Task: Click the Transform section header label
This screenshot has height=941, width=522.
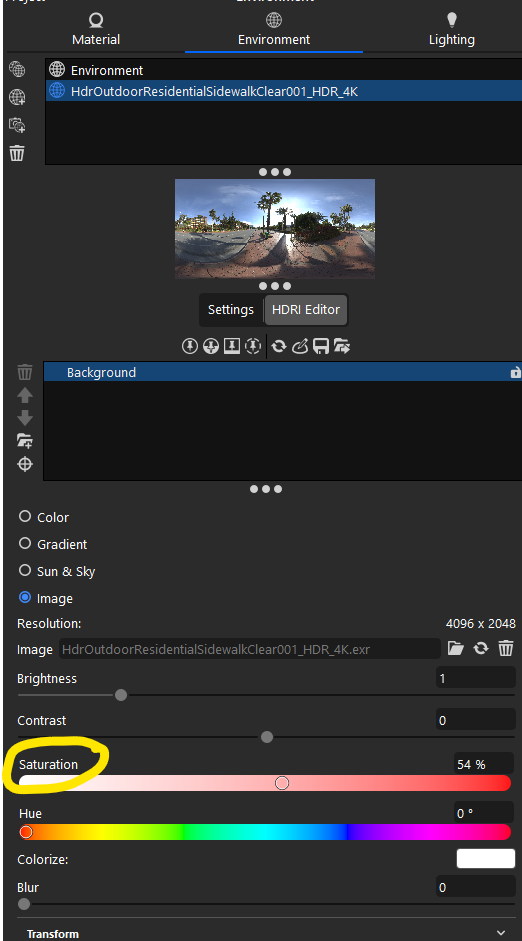Action: click(x=53, y=934)
